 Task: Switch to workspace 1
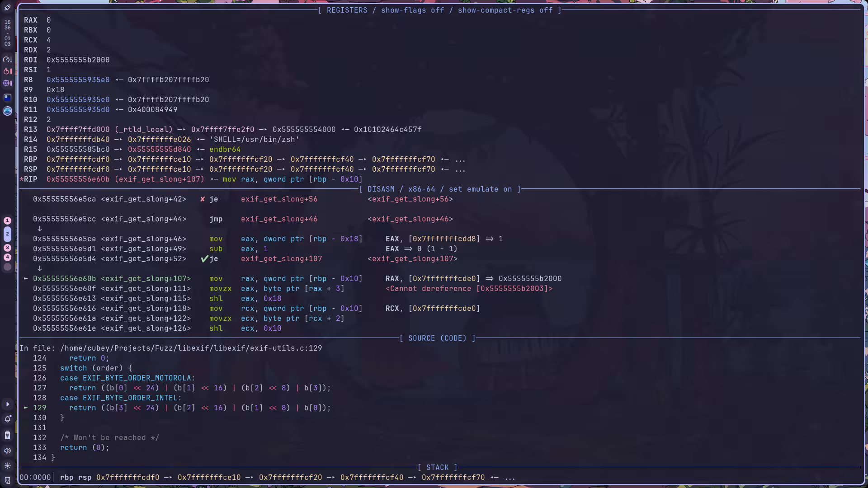[7, 221]
